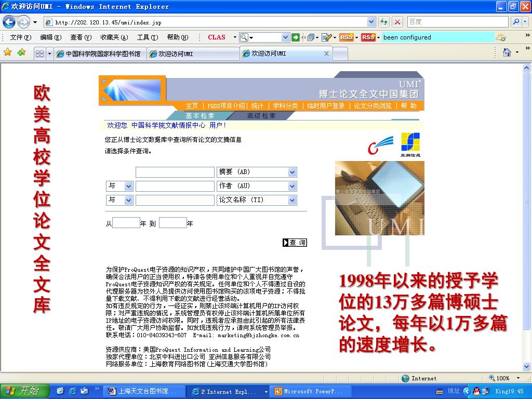Refresh the page with the green arrows icon
532x399 pixels.
(x=384, y=22)
